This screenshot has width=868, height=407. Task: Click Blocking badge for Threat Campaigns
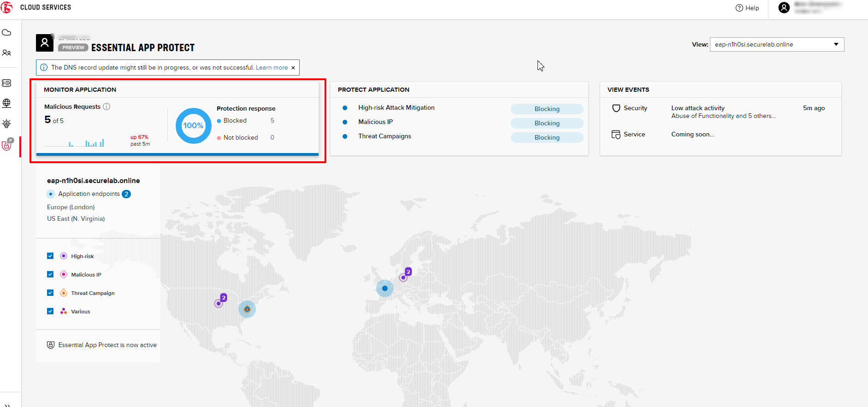coord(547,137)
